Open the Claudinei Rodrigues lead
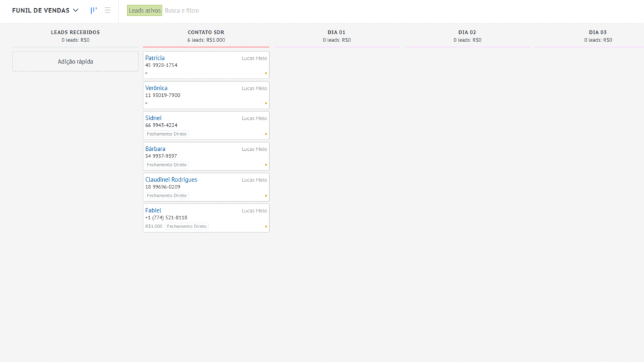Viewport: 644px width, 362px height. coord(171,180)
